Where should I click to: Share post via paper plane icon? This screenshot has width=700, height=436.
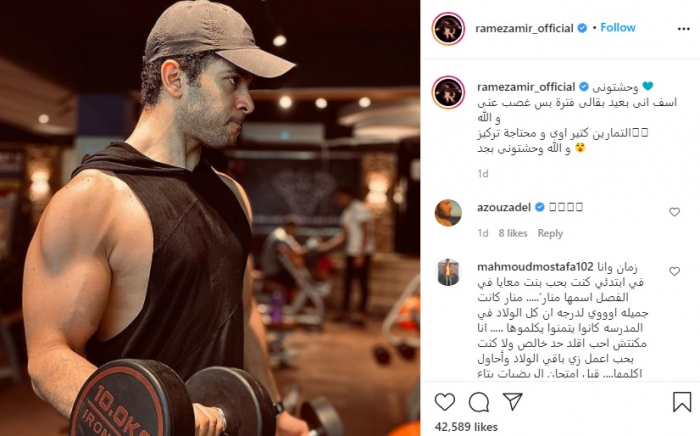coord(513,402)
